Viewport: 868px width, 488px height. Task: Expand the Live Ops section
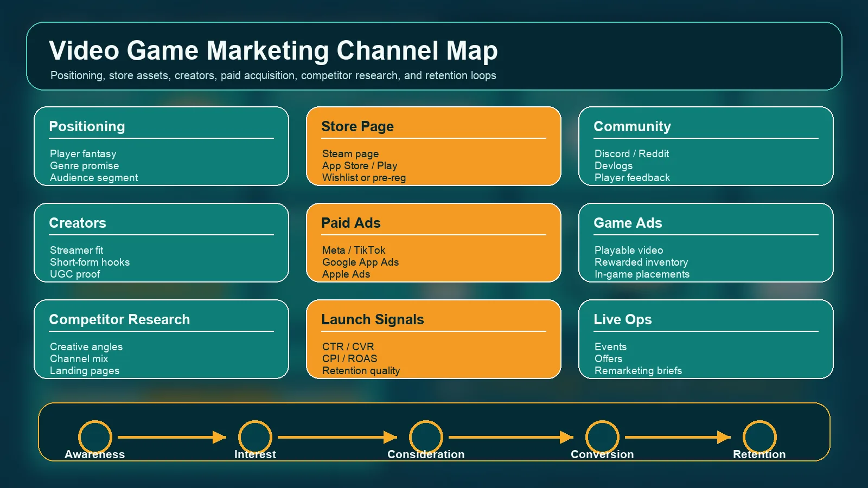706,339
